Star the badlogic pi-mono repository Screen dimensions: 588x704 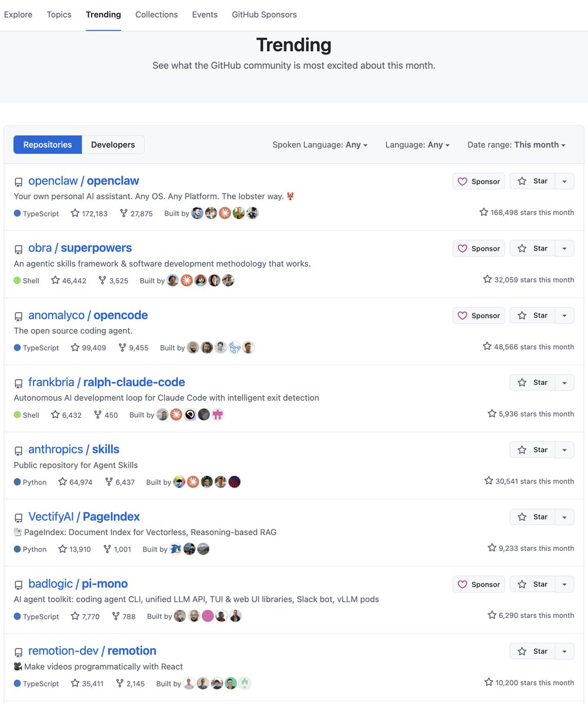532,584
